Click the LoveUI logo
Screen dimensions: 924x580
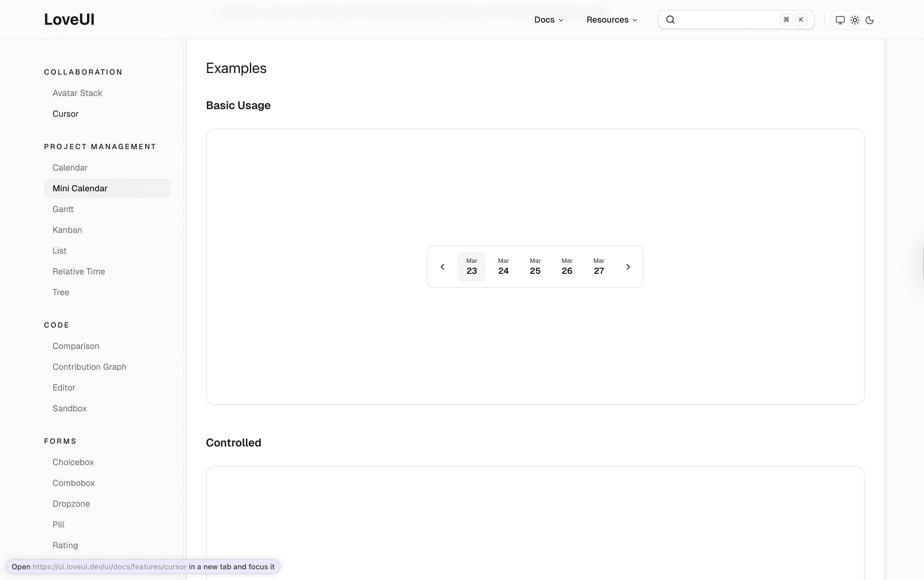tap(69, 19)
